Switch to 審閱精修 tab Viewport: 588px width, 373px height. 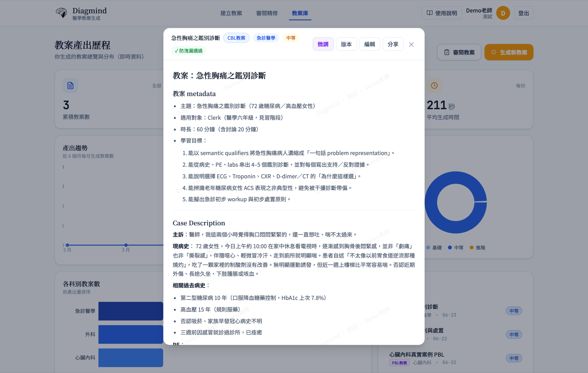point(267,13)
